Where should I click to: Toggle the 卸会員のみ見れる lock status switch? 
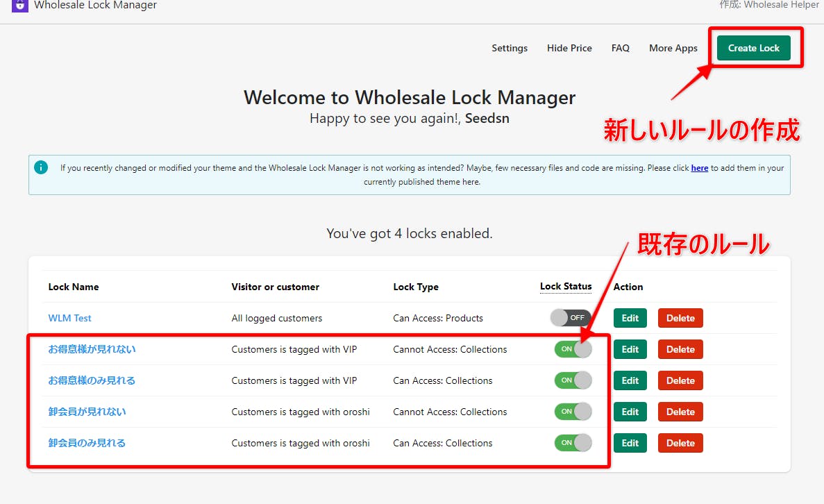tap(573, 442)
